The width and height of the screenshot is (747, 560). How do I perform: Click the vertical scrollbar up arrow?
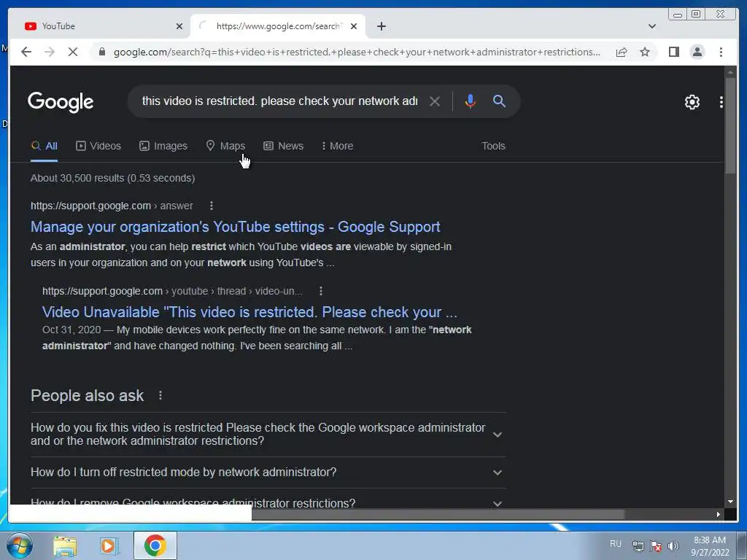pos(729,72)
